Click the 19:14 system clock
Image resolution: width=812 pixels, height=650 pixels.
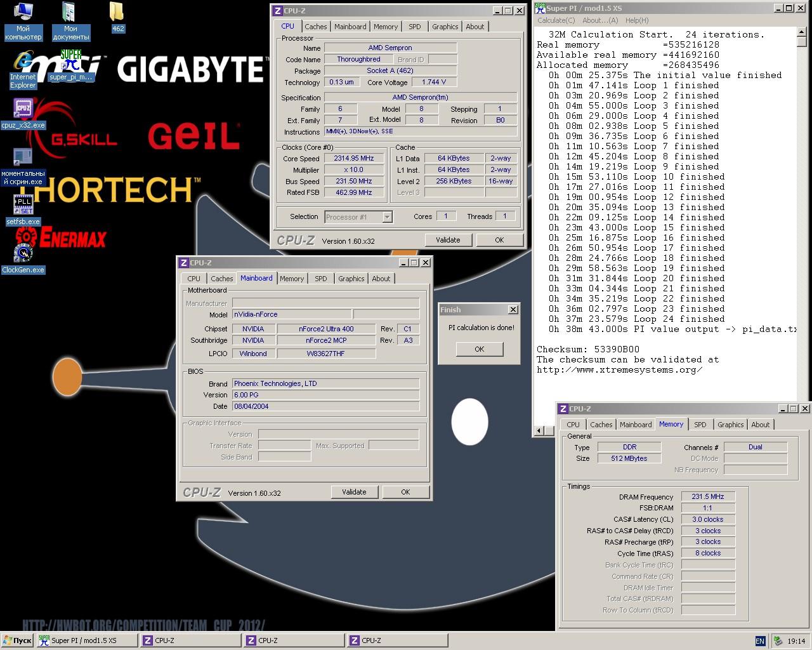(x=796, y=641)
